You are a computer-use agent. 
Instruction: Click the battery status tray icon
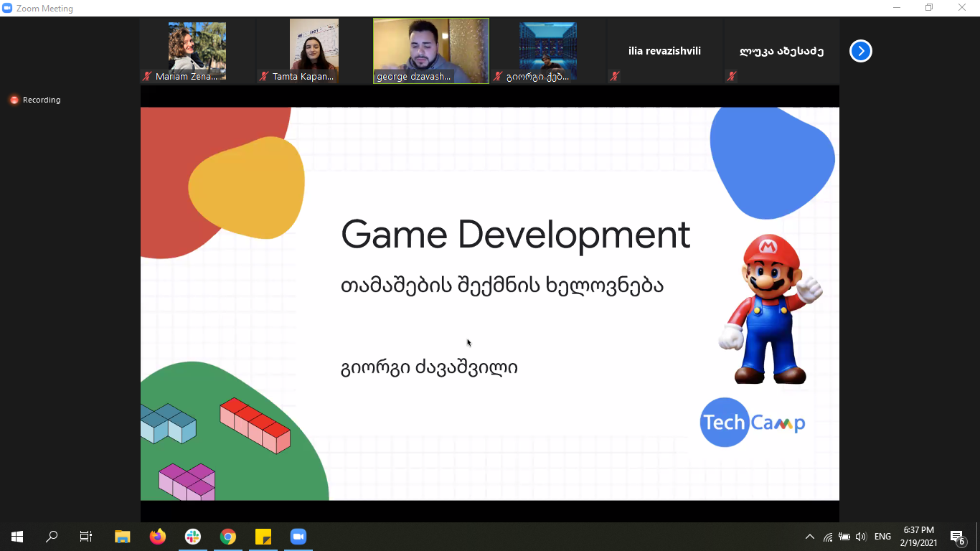point(844,536)
